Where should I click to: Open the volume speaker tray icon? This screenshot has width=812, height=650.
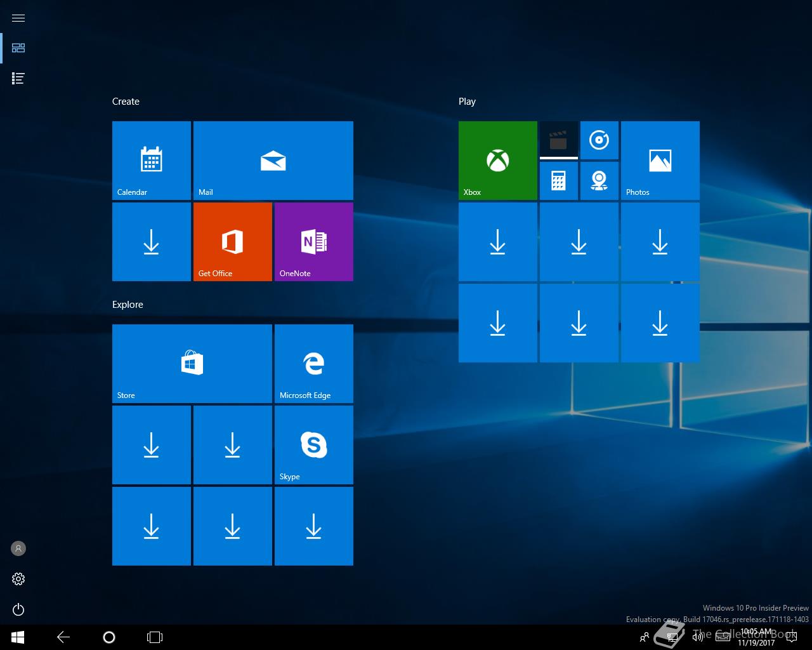click(698, 637)
